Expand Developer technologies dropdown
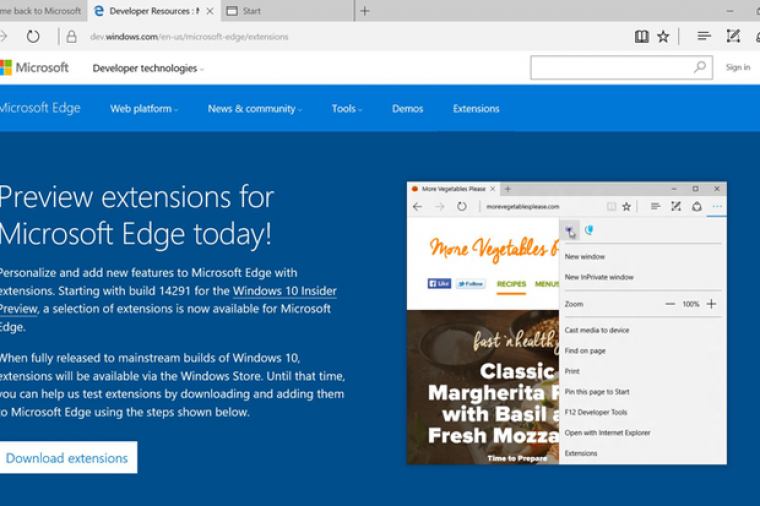 pos(148,68)
